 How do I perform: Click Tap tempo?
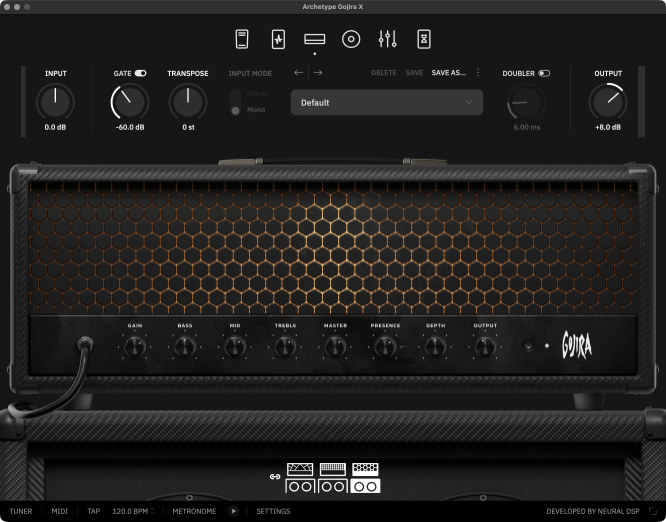(x=93, y=511)
